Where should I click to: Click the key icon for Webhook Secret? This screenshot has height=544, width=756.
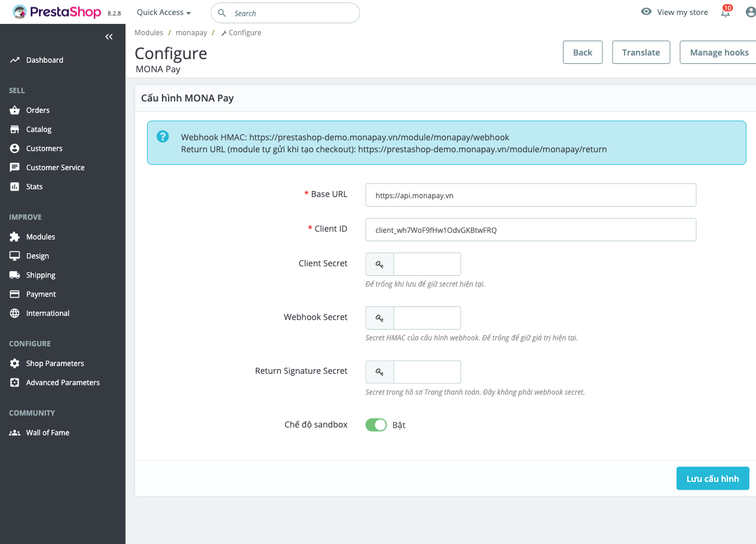click(379, 318)
